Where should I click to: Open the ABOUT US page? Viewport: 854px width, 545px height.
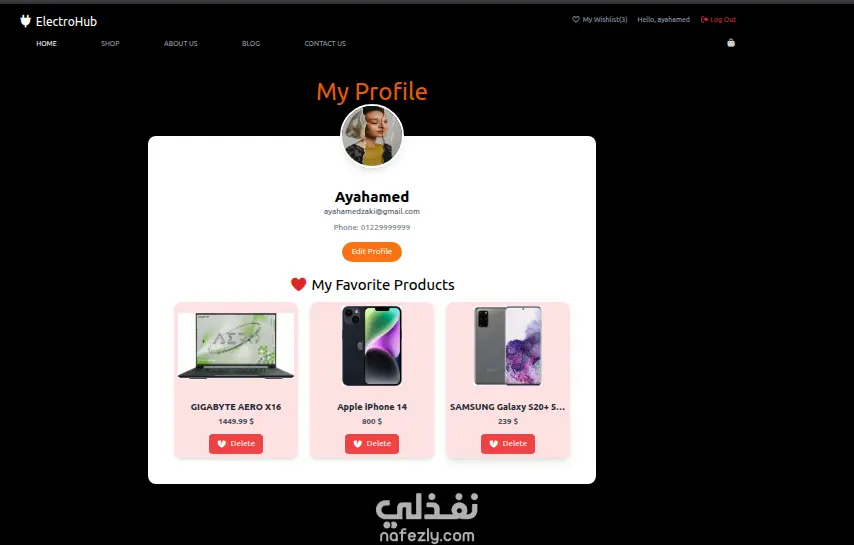[181, 44]
